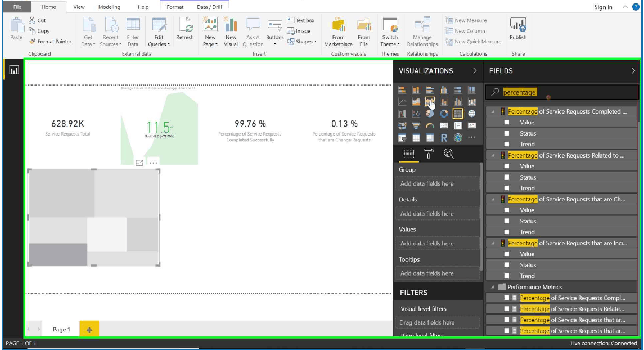This screenshot has height=350, width=644.
Task: Pick the R script visual icon
Action: pyautogui.click(x=444, y=138)
